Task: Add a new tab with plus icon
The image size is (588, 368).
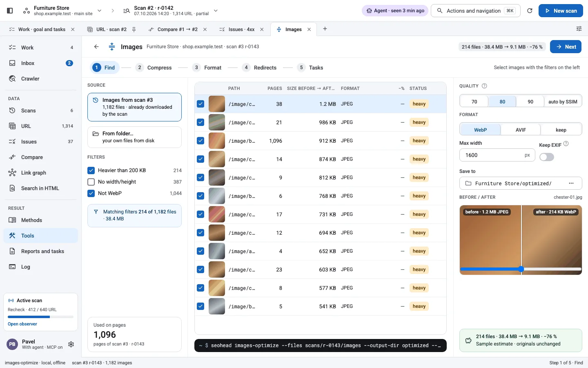Action: [325, 29]
